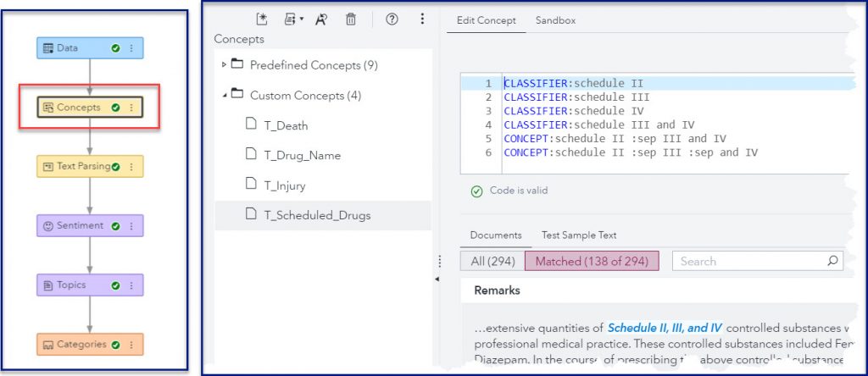Switch to the Sandbox tab
The image size is (868, 376).
point(556,20)
